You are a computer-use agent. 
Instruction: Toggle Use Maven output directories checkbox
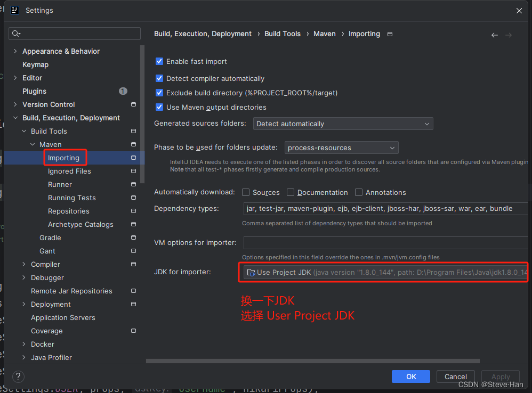[x=159, y=107]
